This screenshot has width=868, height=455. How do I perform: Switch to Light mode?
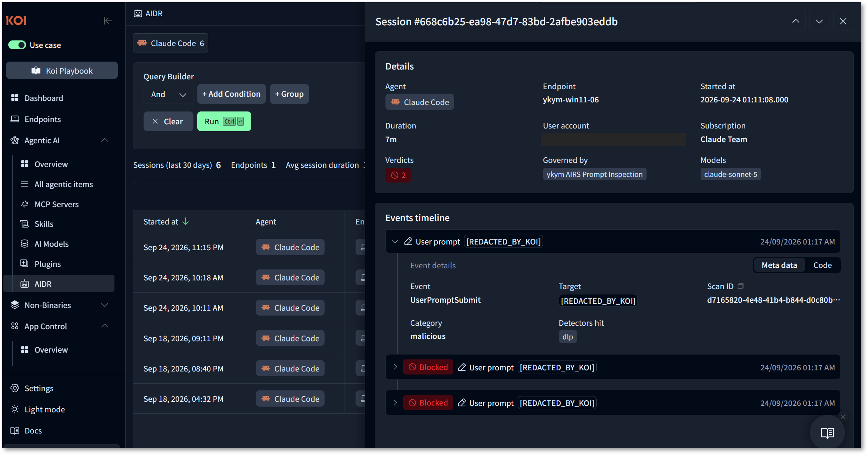44,409
